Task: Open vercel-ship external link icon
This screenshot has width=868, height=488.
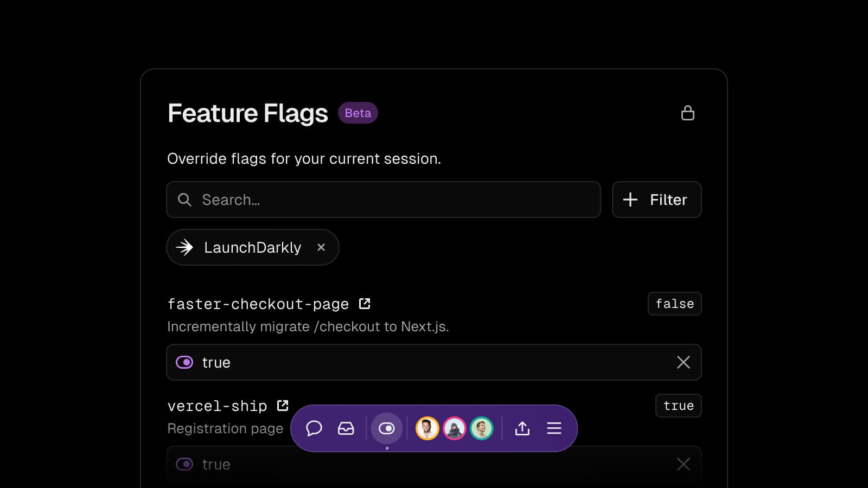Action: pyautogui.click(x=283, y=406)
